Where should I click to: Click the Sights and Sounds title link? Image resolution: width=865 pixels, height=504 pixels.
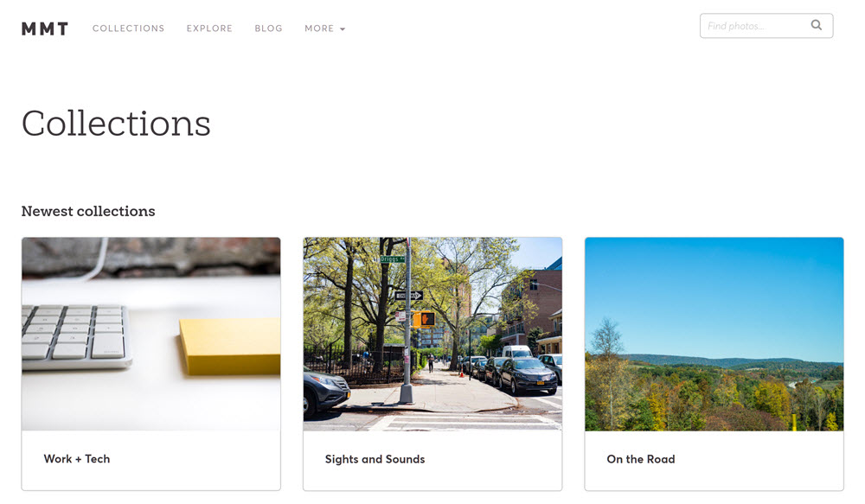click(x=375, y=459)
